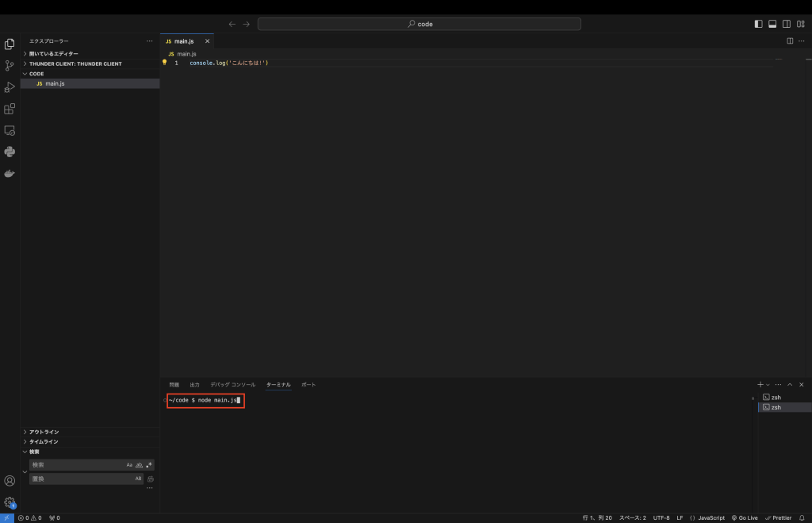Switch to the 出力 panel tab
This screenshot has width=812, height=523.
tap(195, 385)
